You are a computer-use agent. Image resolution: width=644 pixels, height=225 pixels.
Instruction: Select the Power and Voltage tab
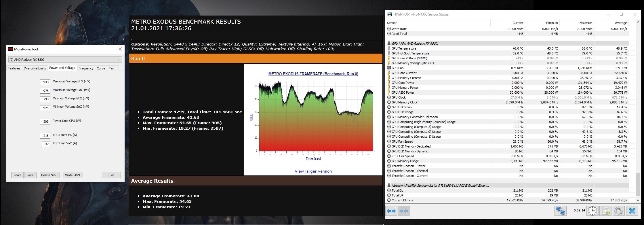point(62,68)
